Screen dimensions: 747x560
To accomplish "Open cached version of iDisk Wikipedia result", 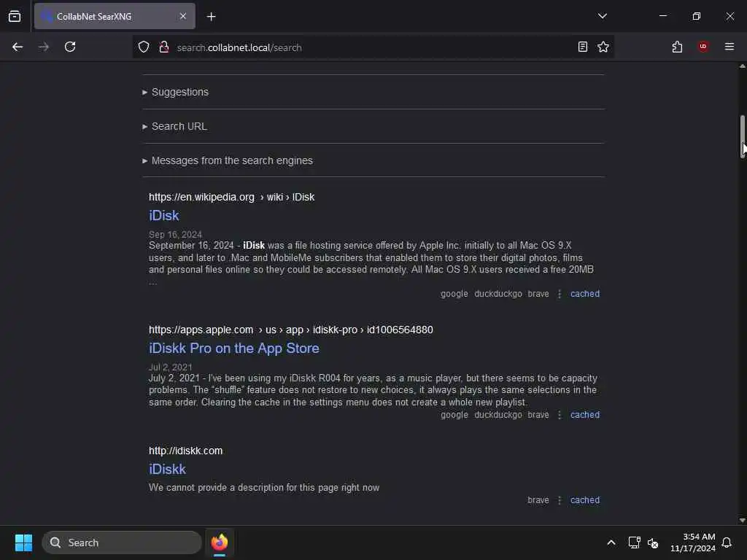I will coord(585,294).
